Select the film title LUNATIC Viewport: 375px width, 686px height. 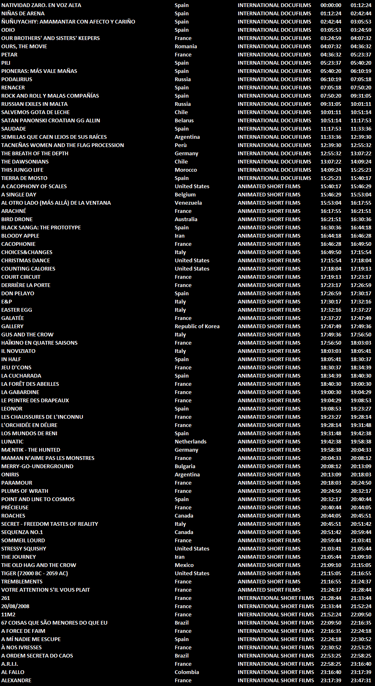(12, 441)
